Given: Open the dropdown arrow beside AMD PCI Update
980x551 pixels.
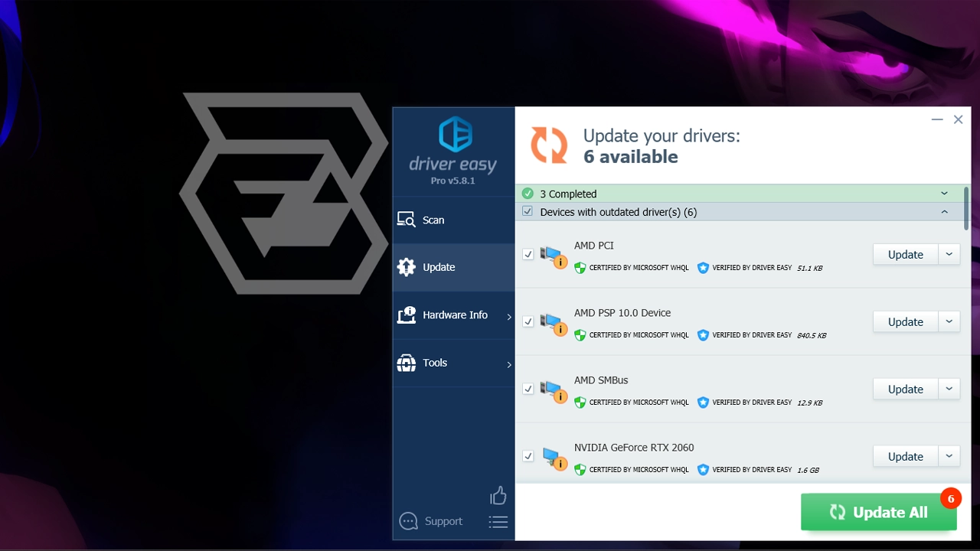Looking at the screenshot, I should pos(949,254).
